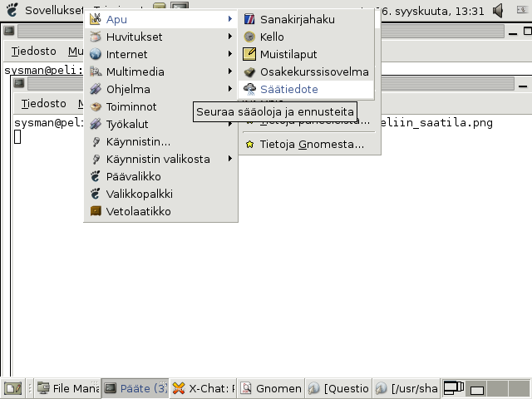Image resolution: width=532 pixels, height=399 pixels.
Task: Click the Muistilaput sticky notes icon
Action: point(249,54)
